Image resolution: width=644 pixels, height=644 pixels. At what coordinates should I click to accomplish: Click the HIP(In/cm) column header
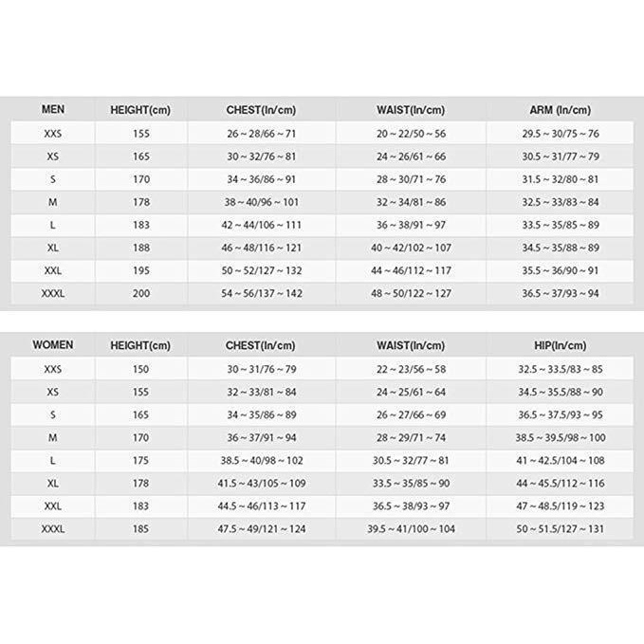coord(561,345)
